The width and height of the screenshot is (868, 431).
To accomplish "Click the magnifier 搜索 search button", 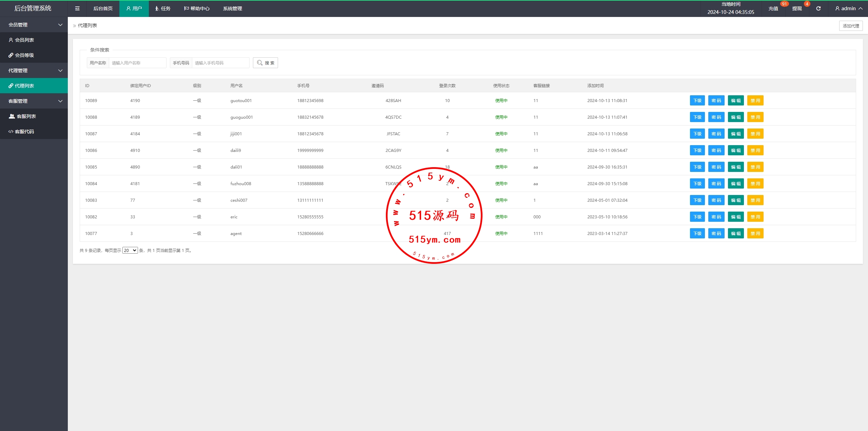I will [265, 63].
